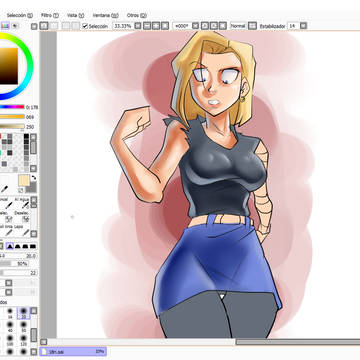Open the Vista menu

[x=75, y=15]
